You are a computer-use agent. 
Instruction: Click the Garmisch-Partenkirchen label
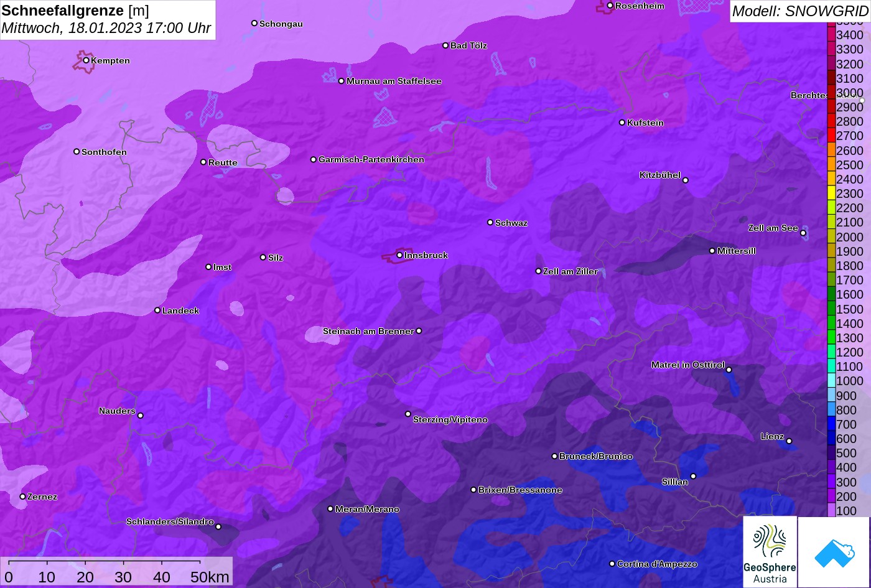371,159
